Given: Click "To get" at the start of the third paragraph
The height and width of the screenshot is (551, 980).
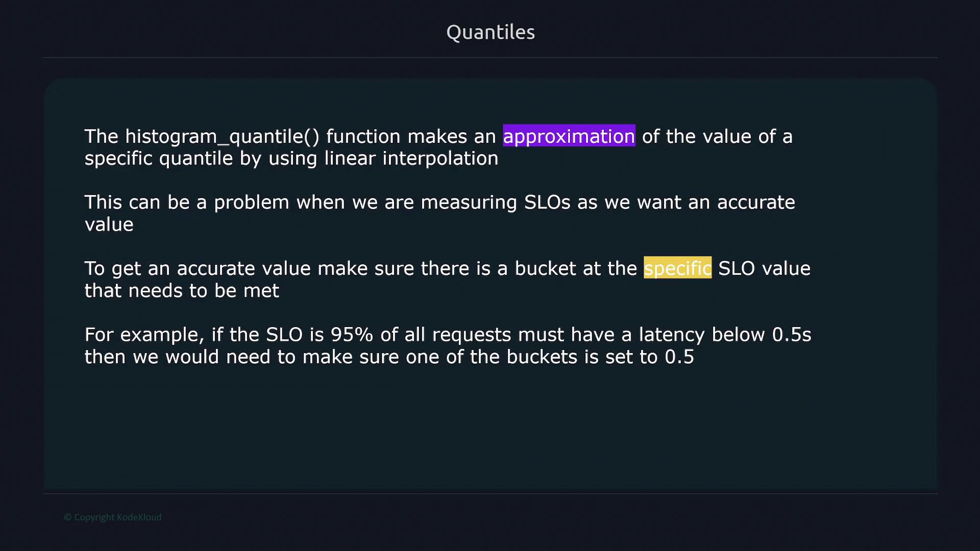Looking at the screenshot, I should tap(112, 268).
